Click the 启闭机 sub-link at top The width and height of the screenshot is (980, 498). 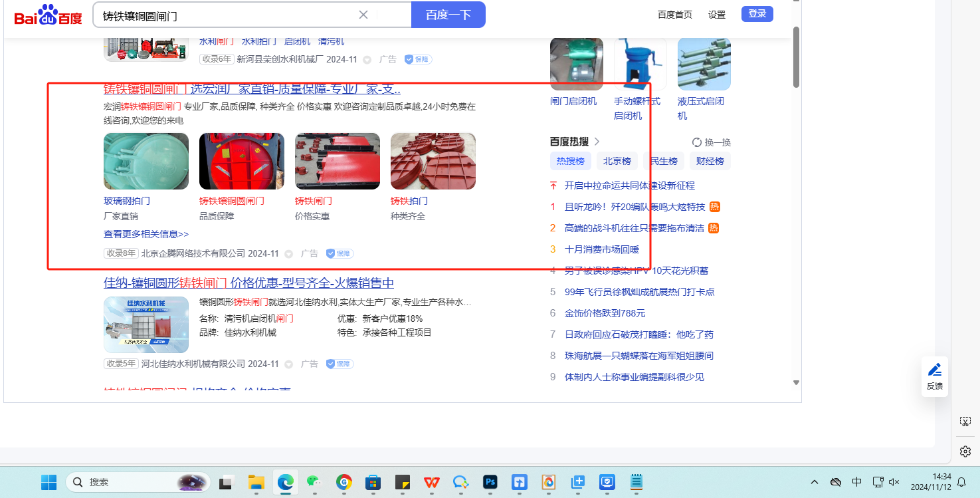297,41
